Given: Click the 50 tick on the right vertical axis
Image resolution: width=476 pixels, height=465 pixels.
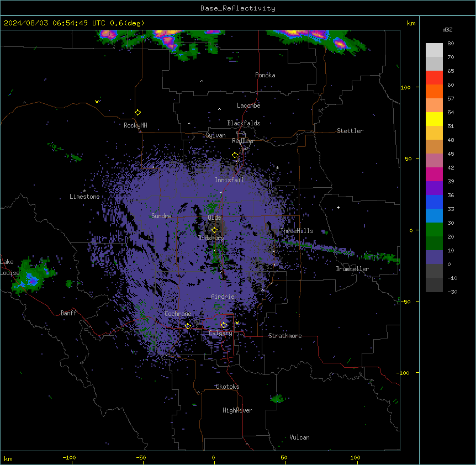Looking at the screenshot, I should [x=408, y=158].
